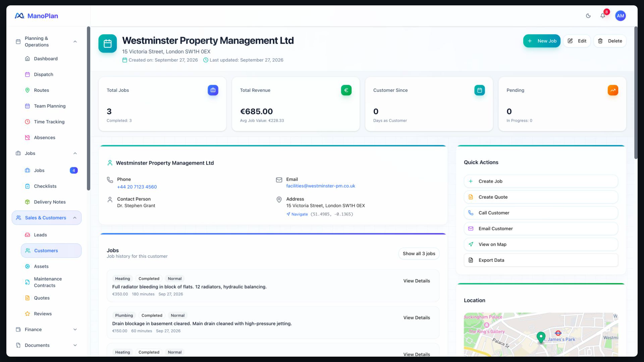Click Total Jobs briefcase icon
The width and height of the screenshot is (644, 362).
[213, 90]
